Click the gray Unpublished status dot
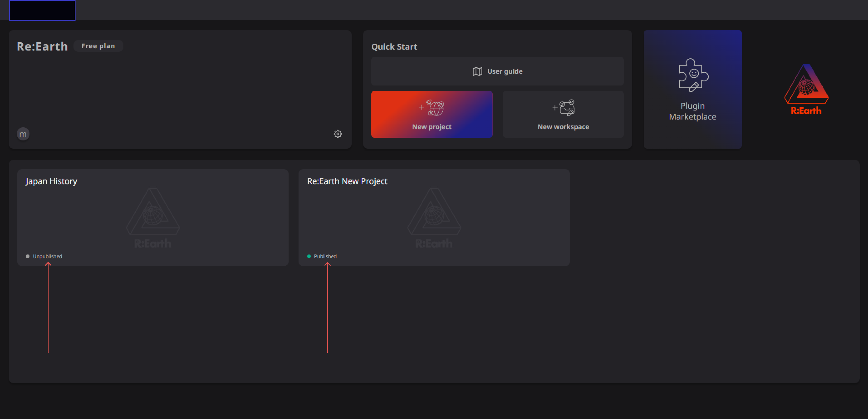The width and height of the screenshot is (868, 419). coord(28,256)
